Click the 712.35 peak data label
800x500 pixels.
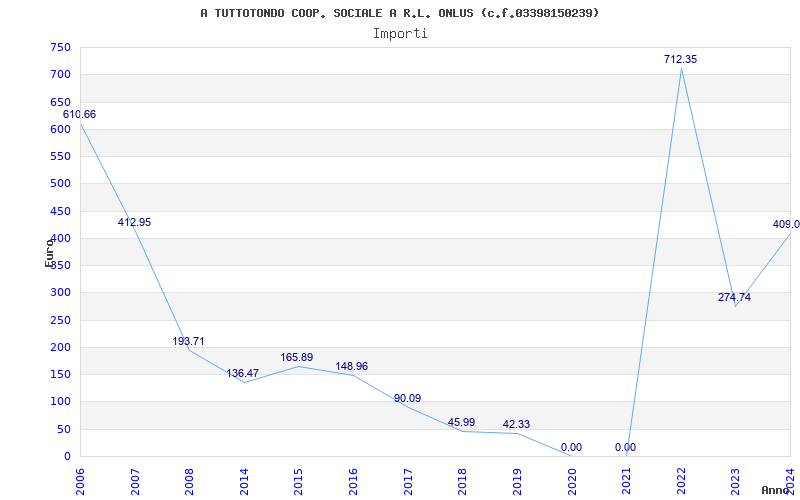pyautogui.click(x=680, y=59)
